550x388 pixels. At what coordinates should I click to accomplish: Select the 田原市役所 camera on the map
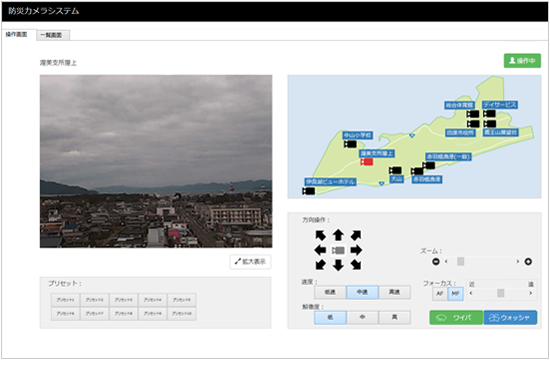click(473, 123)
